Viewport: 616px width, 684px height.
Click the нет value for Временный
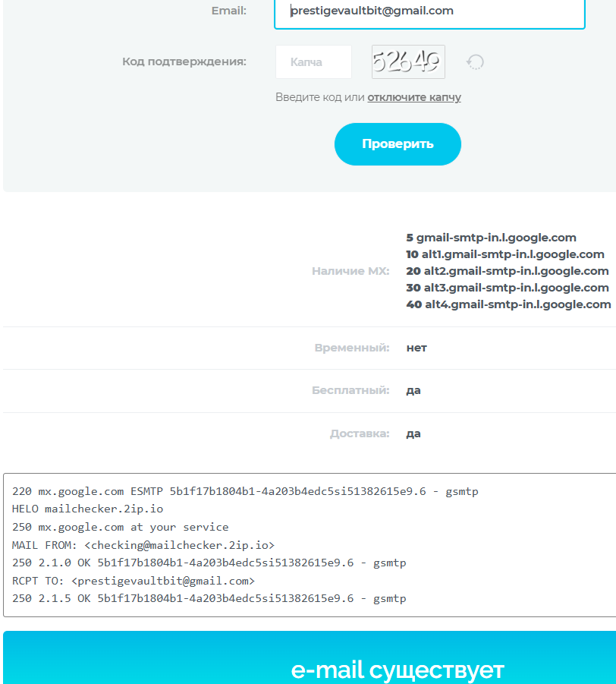point(416,348)
